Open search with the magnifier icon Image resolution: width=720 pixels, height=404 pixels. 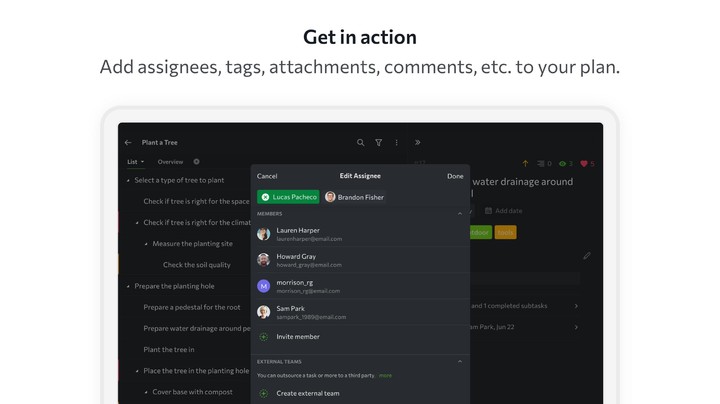tap(361, 143)
